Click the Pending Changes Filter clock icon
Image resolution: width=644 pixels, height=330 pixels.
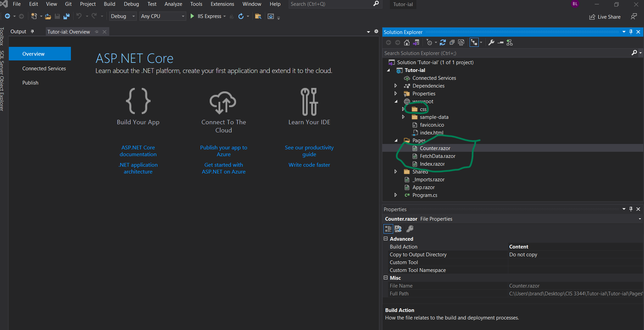point(430,42)
